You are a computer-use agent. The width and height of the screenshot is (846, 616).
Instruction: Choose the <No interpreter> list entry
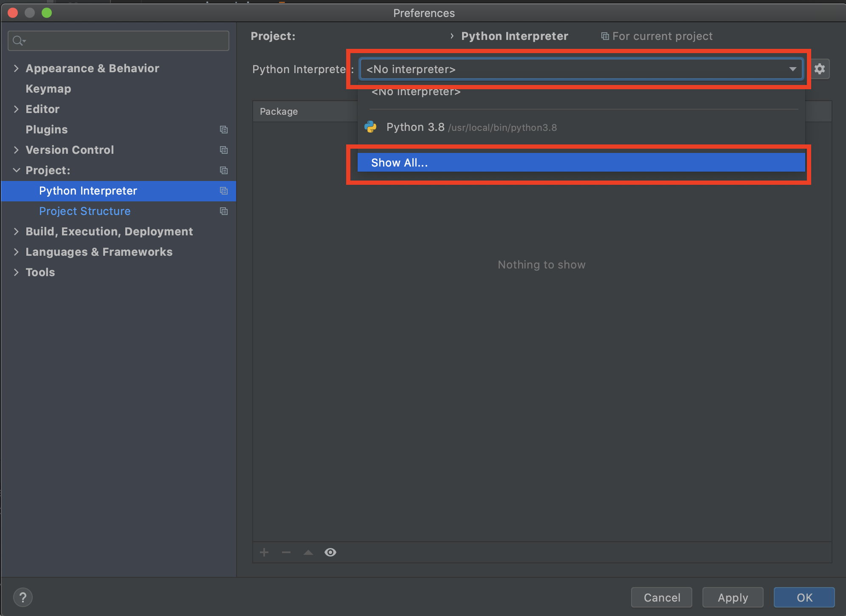[x=416, y=93]
